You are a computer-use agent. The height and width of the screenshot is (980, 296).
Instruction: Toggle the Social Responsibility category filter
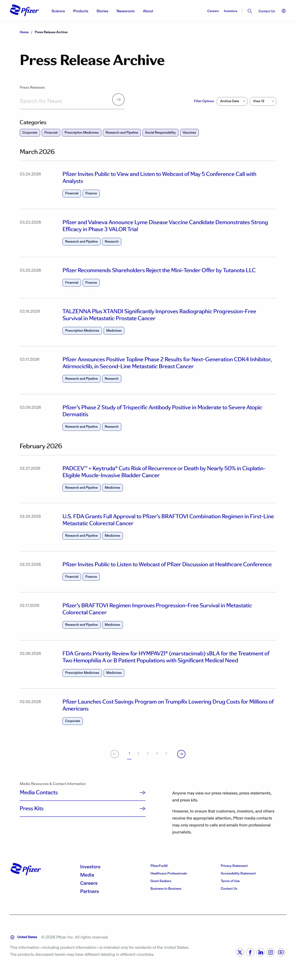point(160,132)
